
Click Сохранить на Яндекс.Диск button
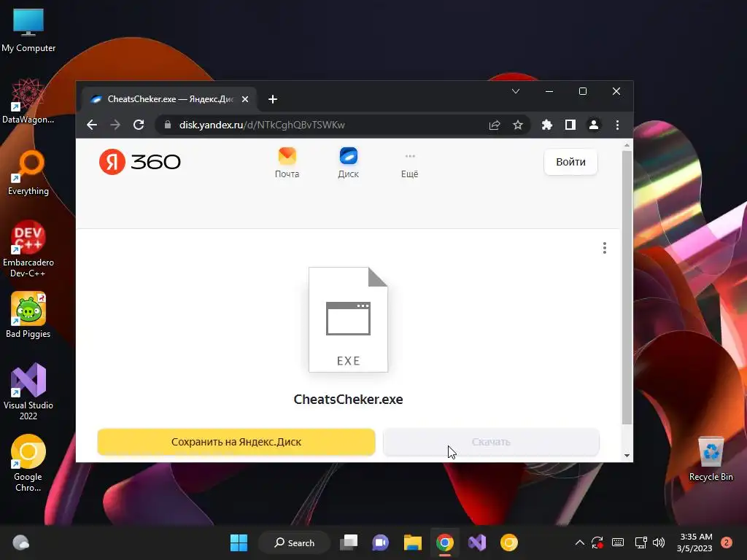236,442
